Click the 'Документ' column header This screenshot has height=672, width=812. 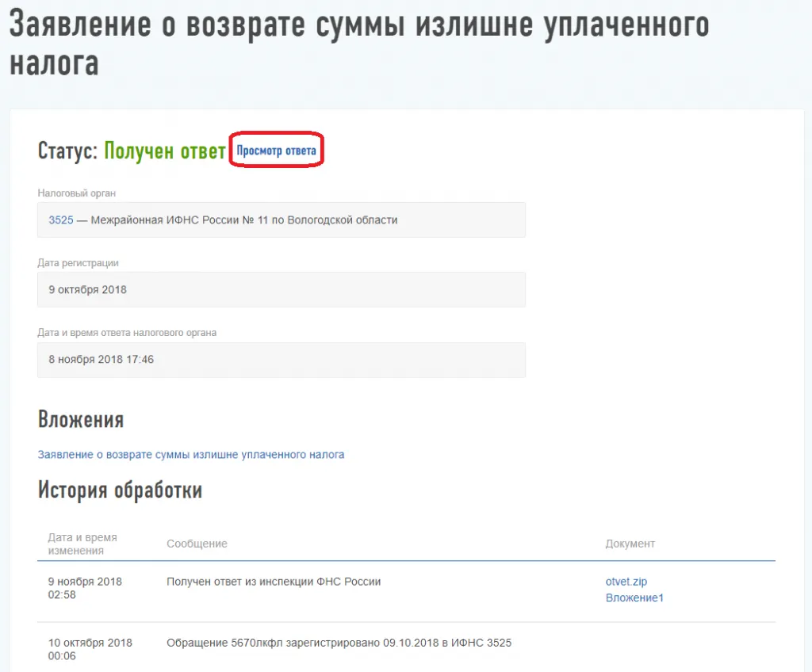[630, 544]
